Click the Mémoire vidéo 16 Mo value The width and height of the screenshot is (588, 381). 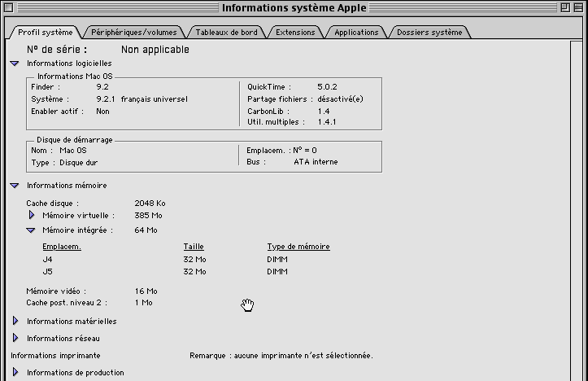[146, 291]
